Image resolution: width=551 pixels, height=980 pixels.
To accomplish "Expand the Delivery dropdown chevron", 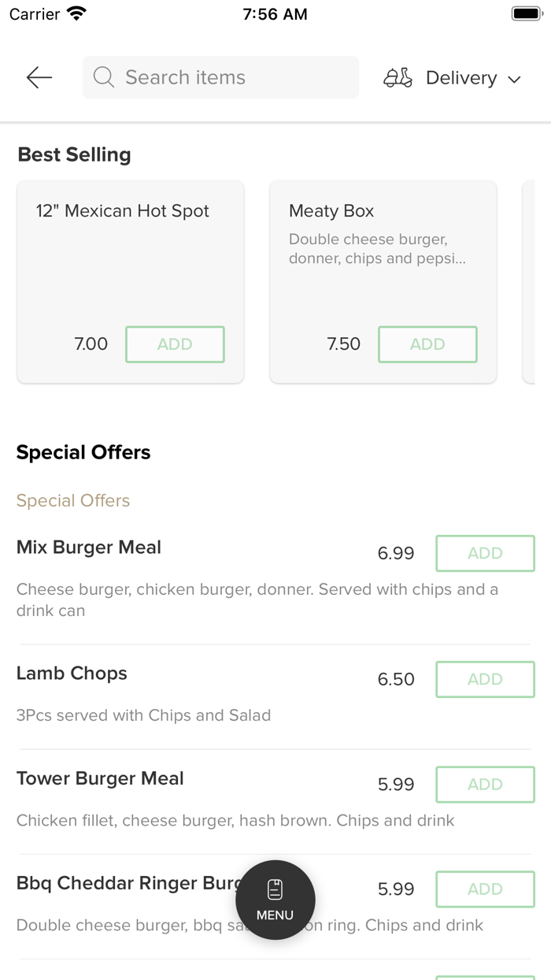I will tap(515, 79).
